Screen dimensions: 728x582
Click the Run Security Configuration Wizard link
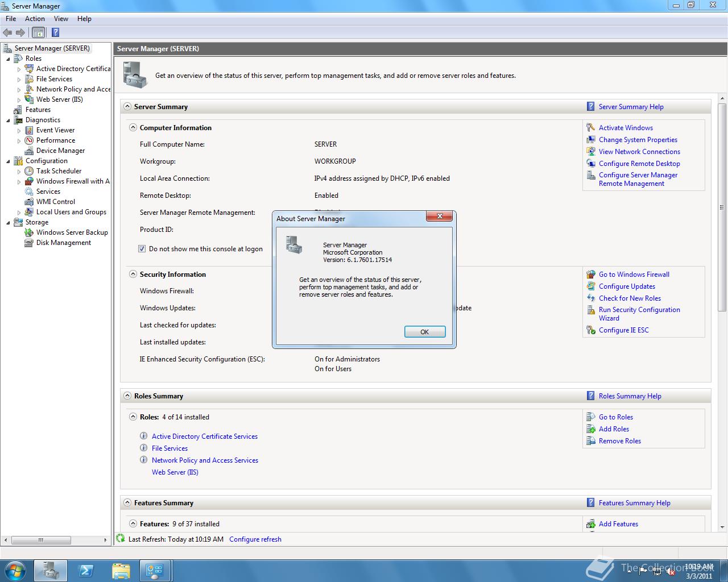click(639, 314)
